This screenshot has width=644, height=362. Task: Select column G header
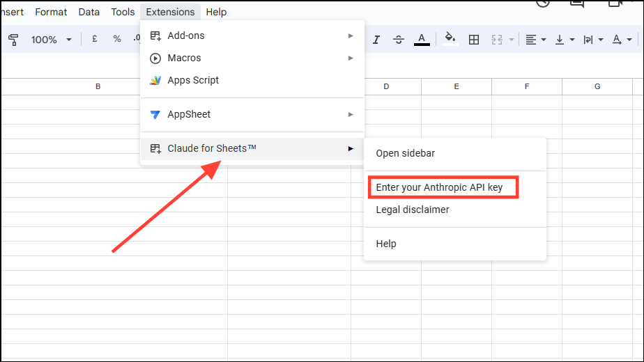click(x=597, y=86)
